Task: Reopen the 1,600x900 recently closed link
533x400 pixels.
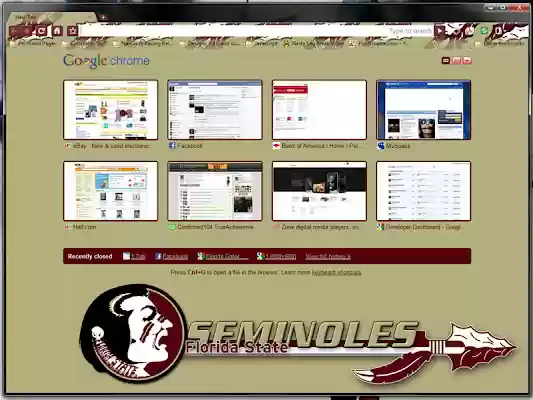Action: coord(276,256)
